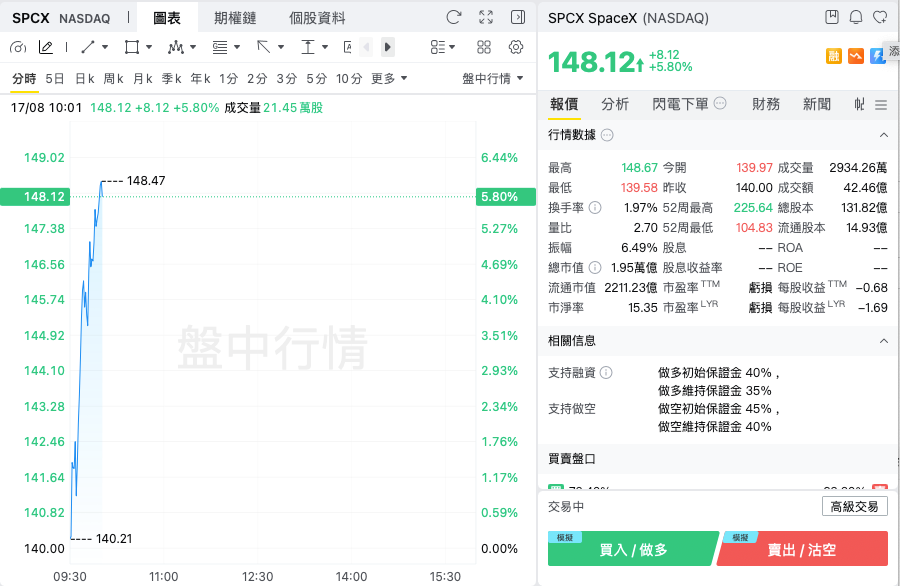
Task: Click the orange short-selling badge
Action: 856,56
